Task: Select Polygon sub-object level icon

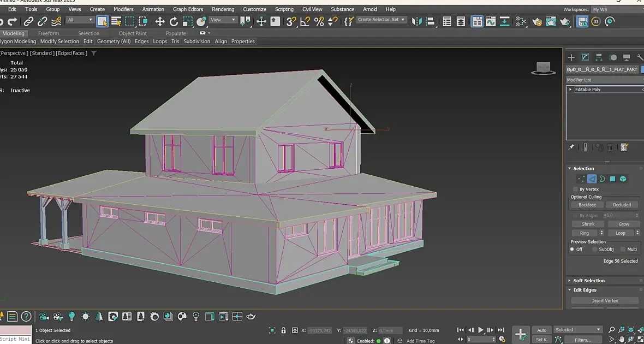Action: click(x=612, y=179)
